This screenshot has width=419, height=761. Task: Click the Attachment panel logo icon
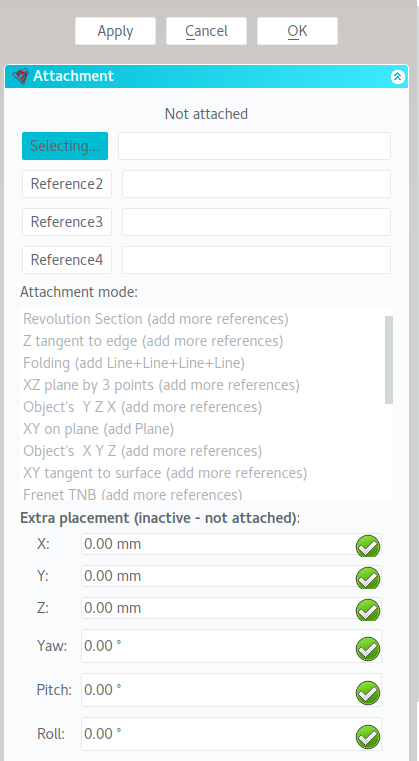(x=21, y=76)
